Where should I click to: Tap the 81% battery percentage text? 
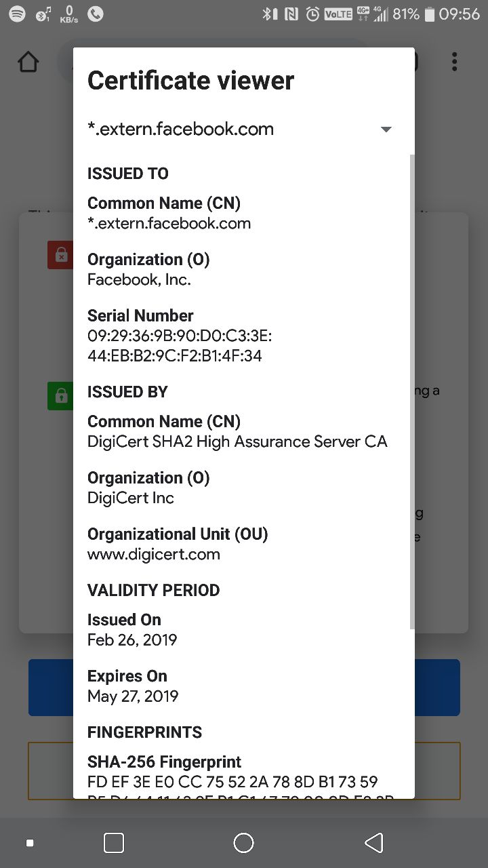(x=406, y=14)
